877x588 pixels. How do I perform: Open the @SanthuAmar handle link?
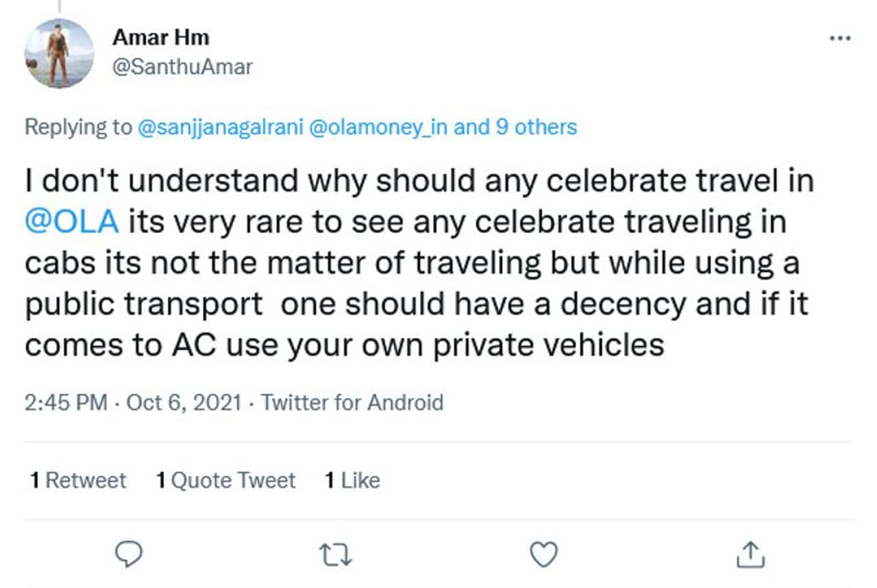pyautogui.click(x=182, y=67)
